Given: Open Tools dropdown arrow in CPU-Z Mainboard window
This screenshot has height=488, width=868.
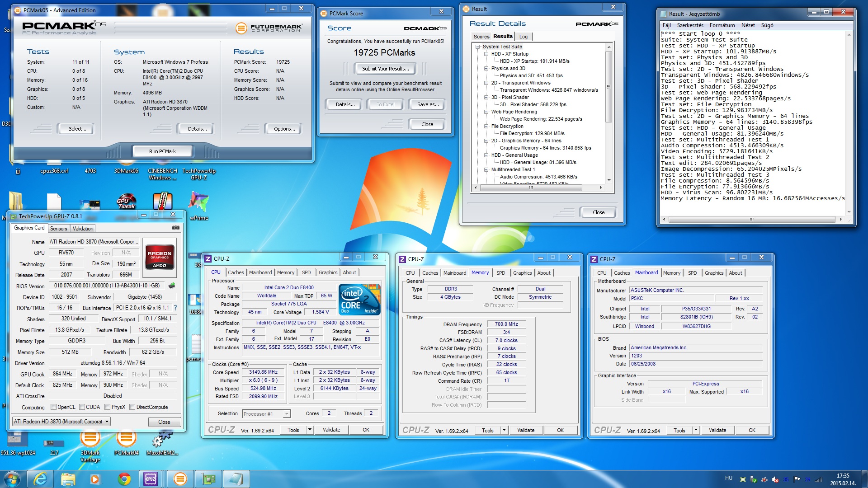Looking at the screenshot, I should pos(696,430).
